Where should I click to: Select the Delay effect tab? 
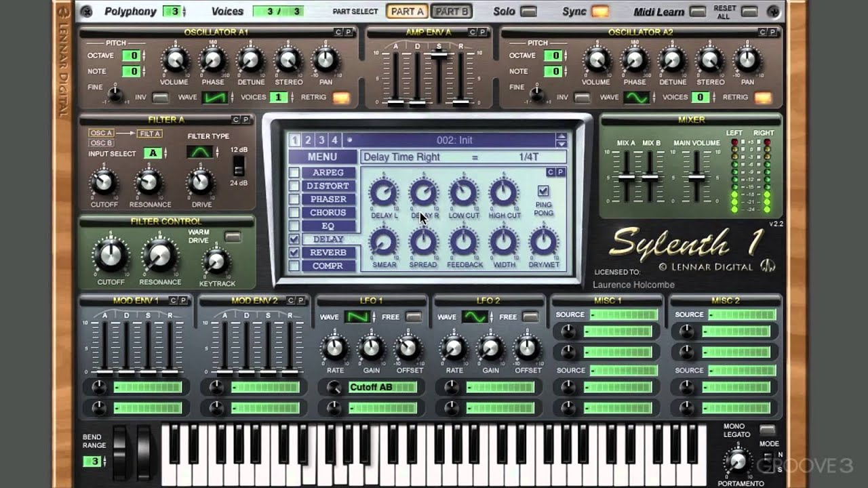tap(328, 239)
